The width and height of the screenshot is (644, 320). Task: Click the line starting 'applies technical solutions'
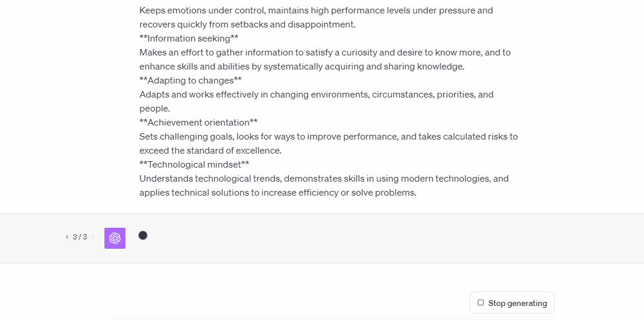coord(278,193)
